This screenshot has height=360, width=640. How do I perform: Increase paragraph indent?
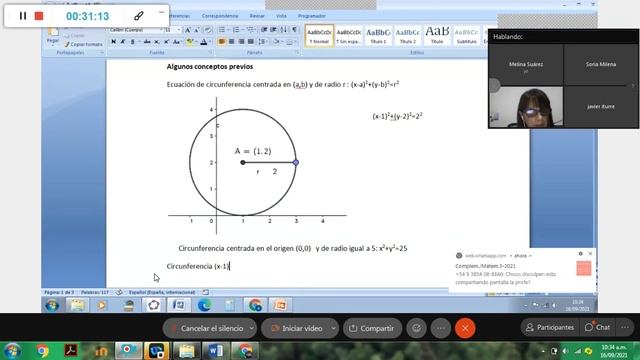(273, 30)
